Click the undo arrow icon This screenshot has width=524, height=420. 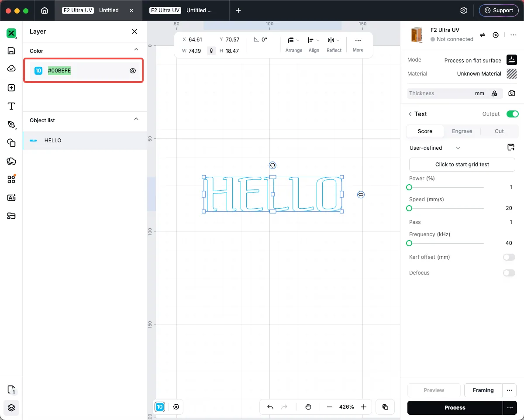pos(270,407)
